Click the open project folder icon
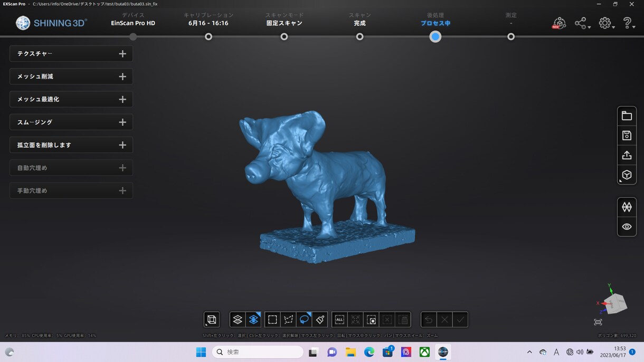This screenshot has width=644, height=362. (x=627, y=116)
